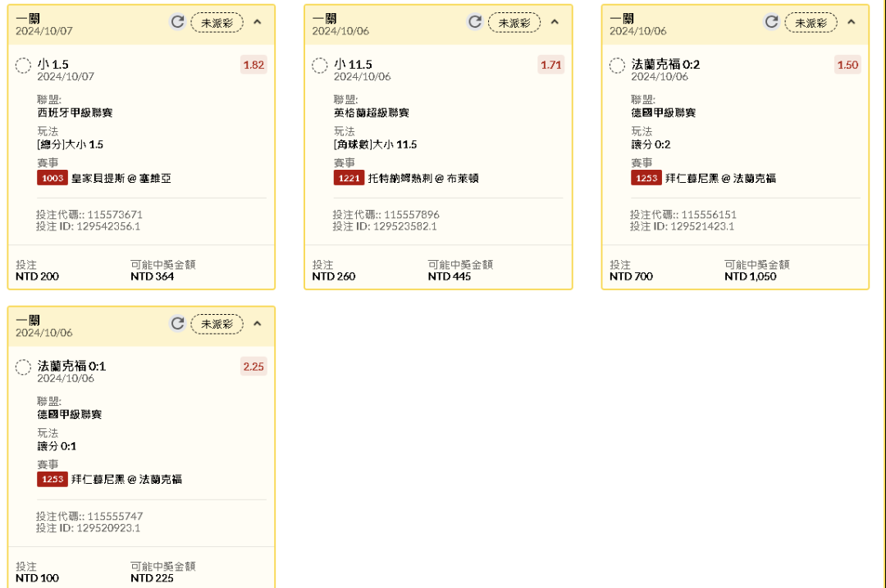Click possible winnings NTD 445
This screenshot has width=886, height=588.
click(x=450, y=276)
